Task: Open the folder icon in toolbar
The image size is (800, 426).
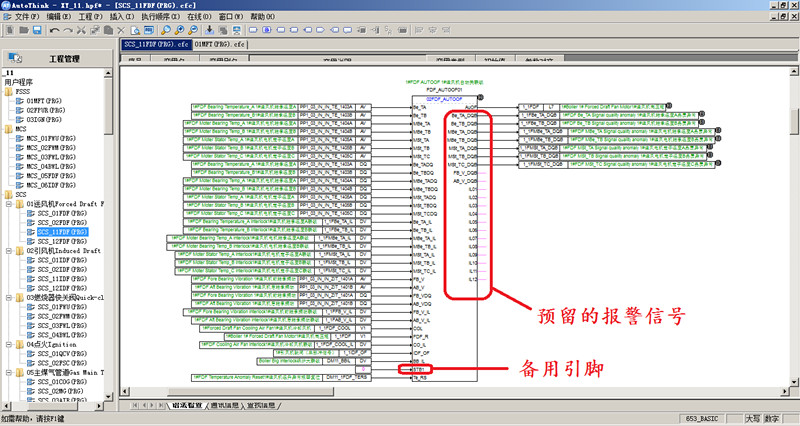Action: point(23,31)
